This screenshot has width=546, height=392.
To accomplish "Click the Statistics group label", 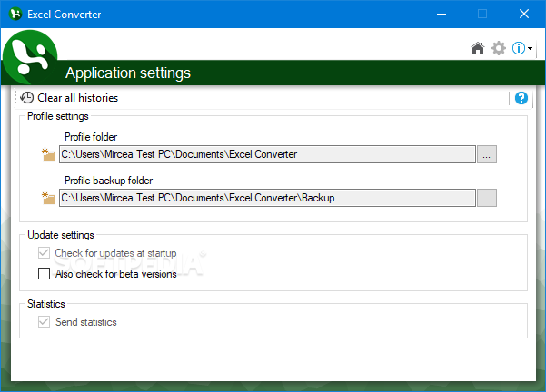I will click(46, 304).
